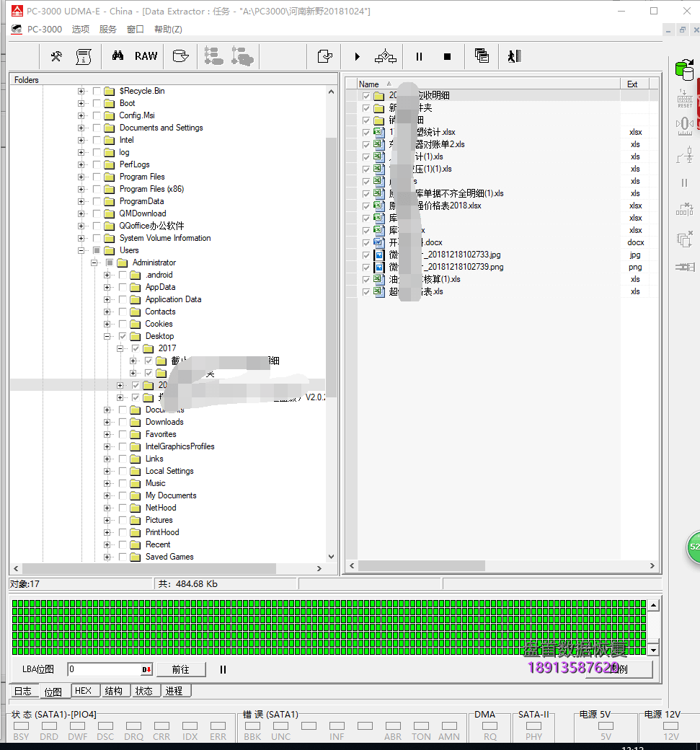This screenshot has height=750, width=700.
Task: Check the Downloads folder checkbox
Action: [123, 422]
